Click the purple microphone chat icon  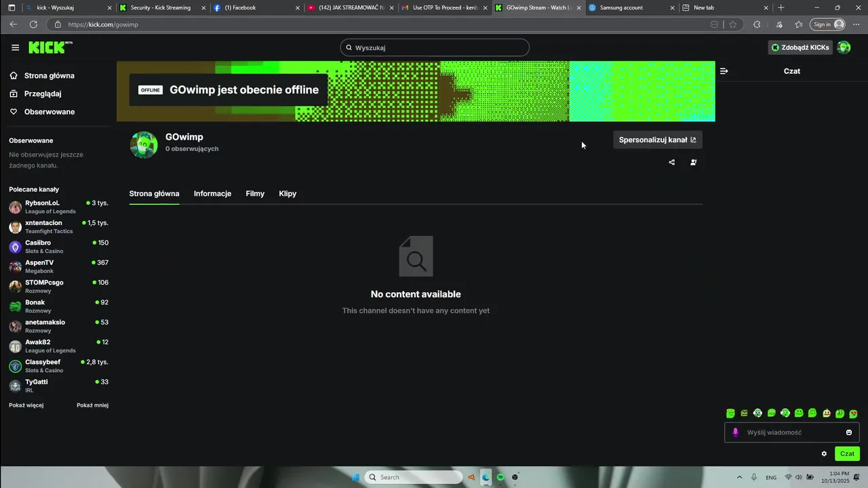(x=735, y=432)
